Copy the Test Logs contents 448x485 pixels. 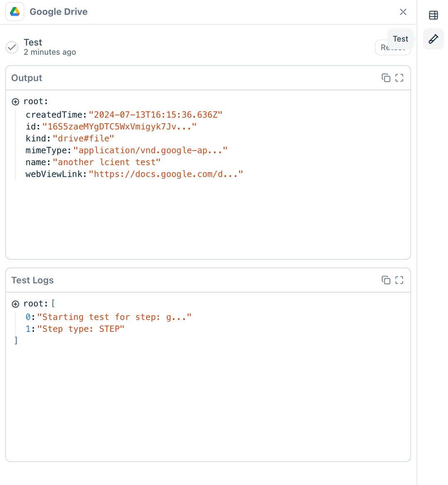[x=386, y=280]
